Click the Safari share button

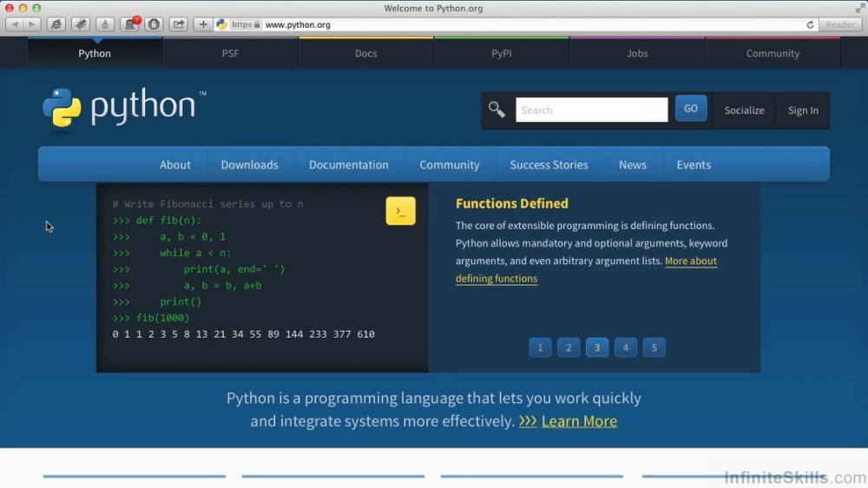[178, 24]
